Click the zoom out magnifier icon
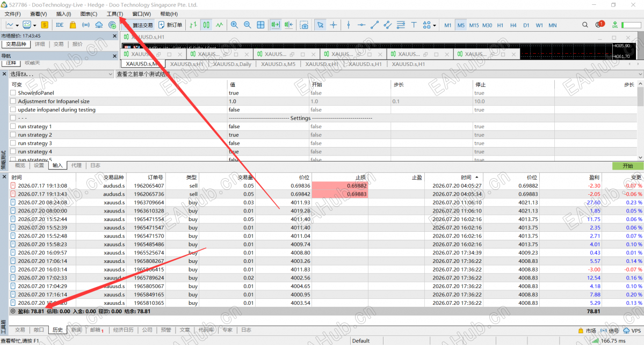Image resolution: width=644 pixels, height=345 pixels. 247,25
